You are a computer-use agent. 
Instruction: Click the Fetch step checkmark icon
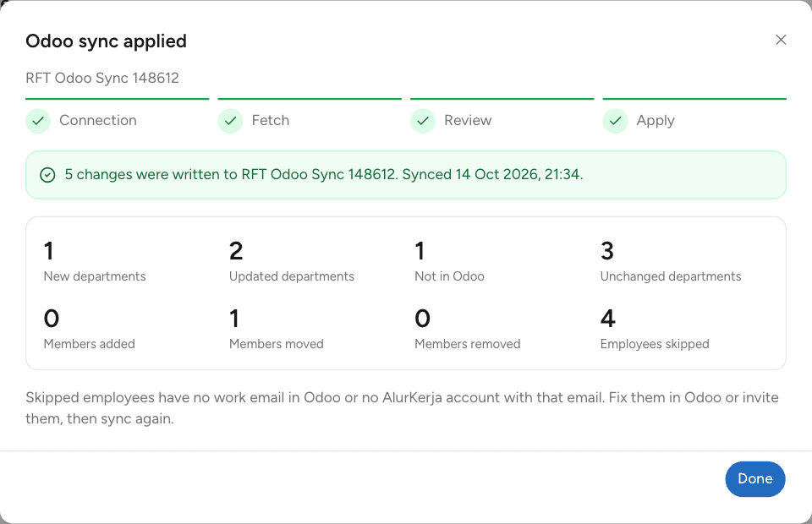coord(230,121)
